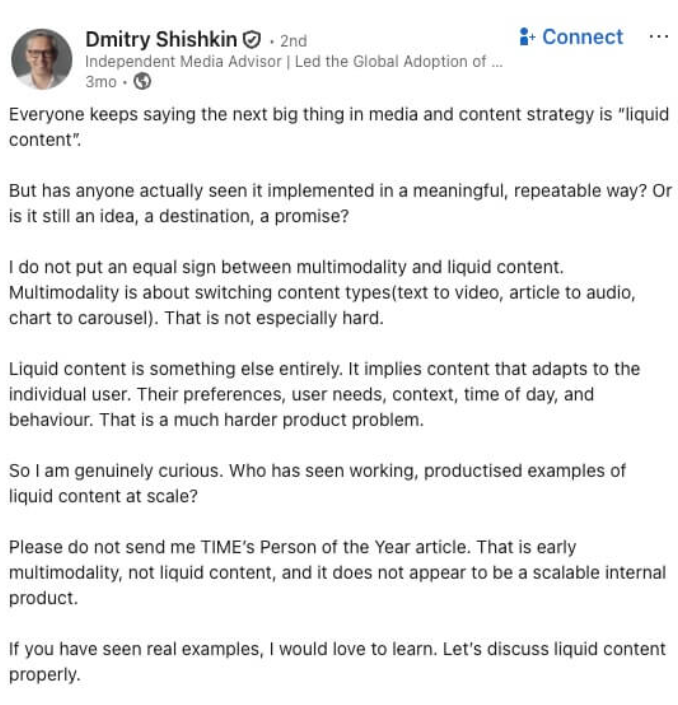The height and width of the screenshot is (705, 678).
Task: Expand the truncated headline ellipsis
Action: pos(495,61)
